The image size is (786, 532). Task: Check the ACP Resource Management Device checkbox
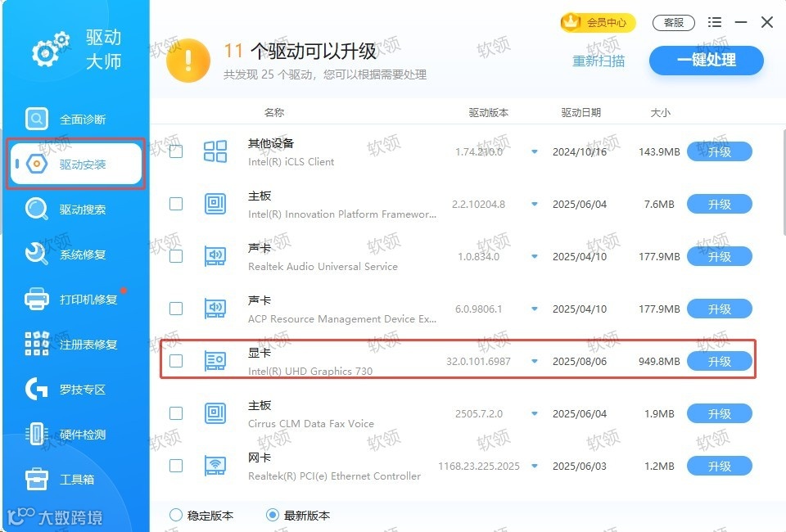click(176, 309)
